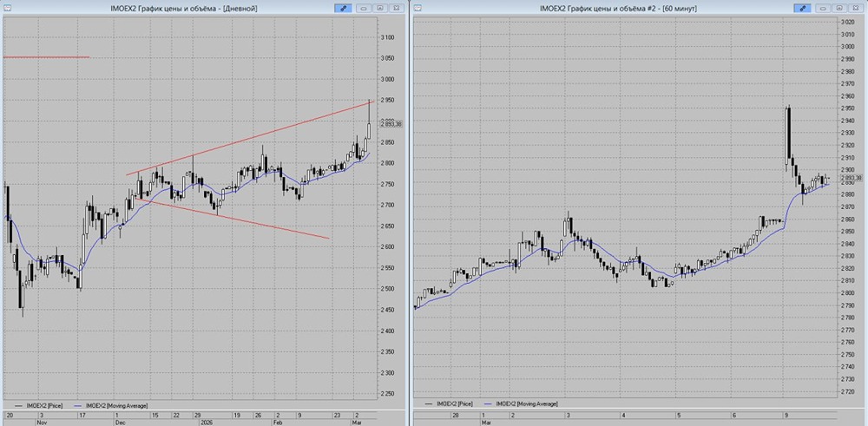Image resolution: width=868 pixels, height=426 pixels.
Task: Click the 'Nov' month label on the daily time axis
Action: [x=43, y=422]
